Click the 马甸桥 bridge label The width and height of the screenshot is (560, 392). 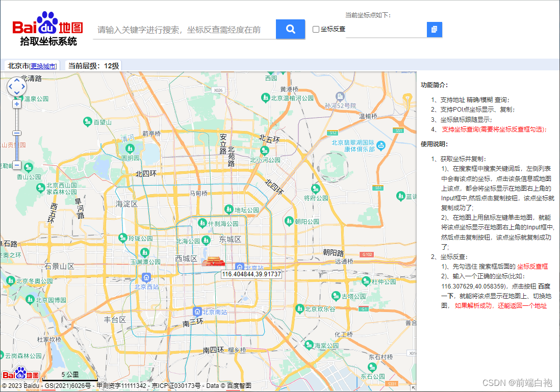coord(198,193)
